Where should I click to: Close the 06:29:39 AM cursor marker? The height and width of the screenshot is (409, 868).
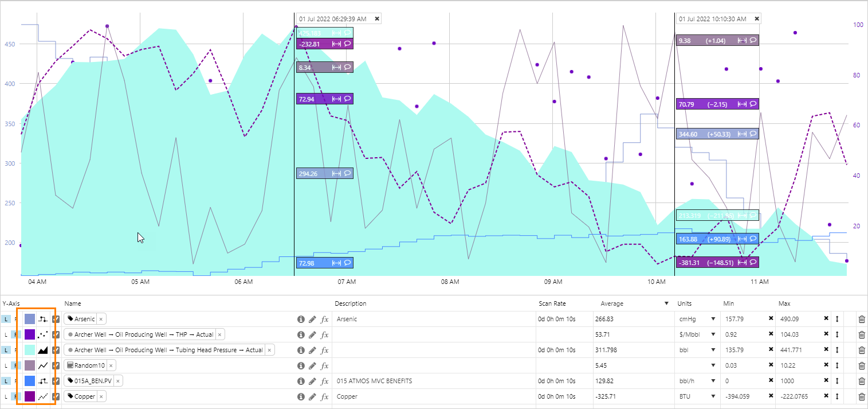[x=376, y=18]
